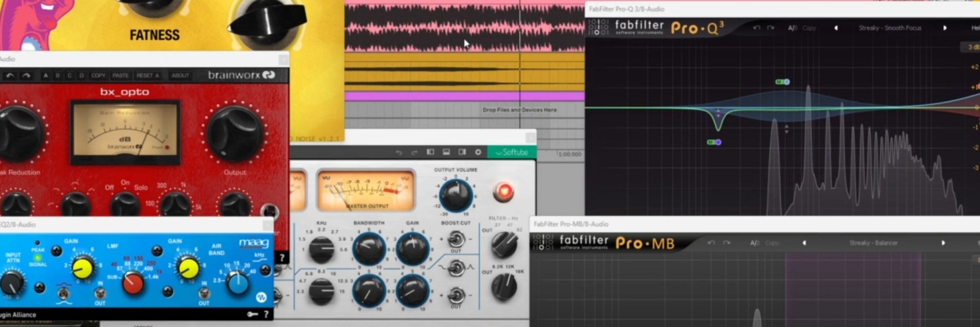The width and height of the screenshot is (980, 327).
Task: Go to next preset in Pro-Q 3
Action: click(945, 28)
